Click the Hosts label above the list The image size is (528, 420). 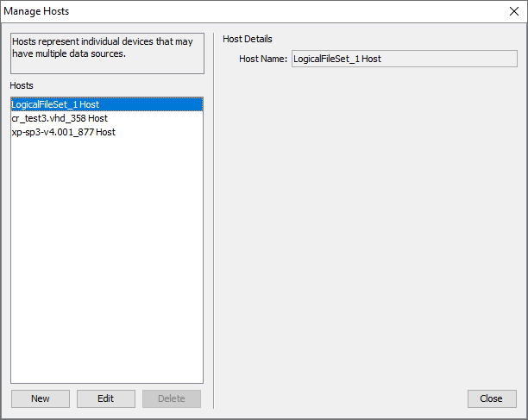click(x=22, y=86)
